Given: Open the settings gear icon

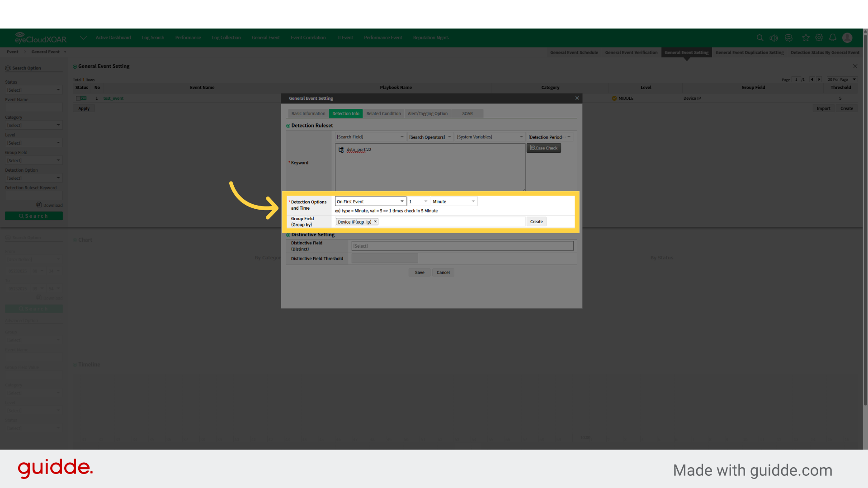Looking at the screenshot, I should tap(819, 38).
